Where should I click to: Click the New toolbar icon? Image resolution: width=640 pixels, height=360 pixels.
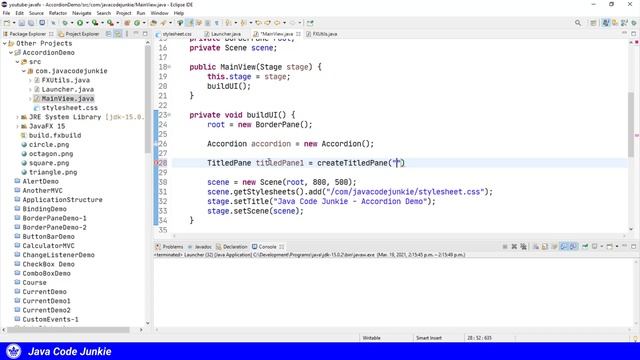[x=7, y=23]
